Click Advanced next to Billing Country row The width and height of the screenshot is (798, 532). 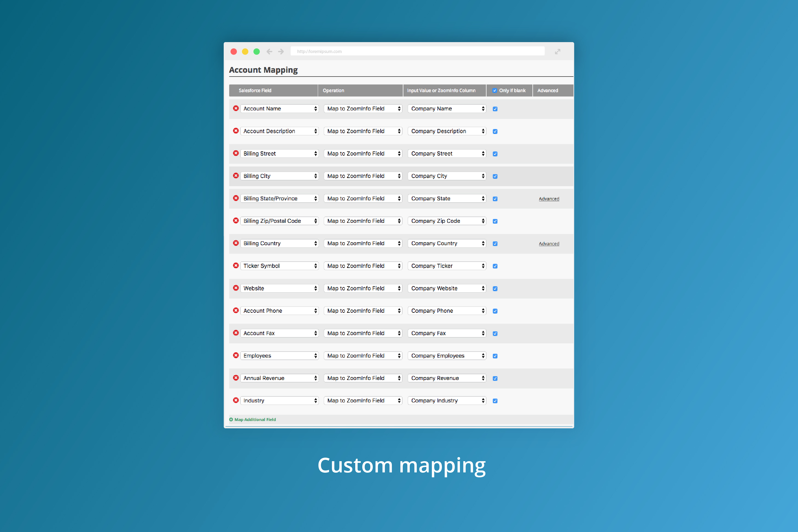pos(549,243)
